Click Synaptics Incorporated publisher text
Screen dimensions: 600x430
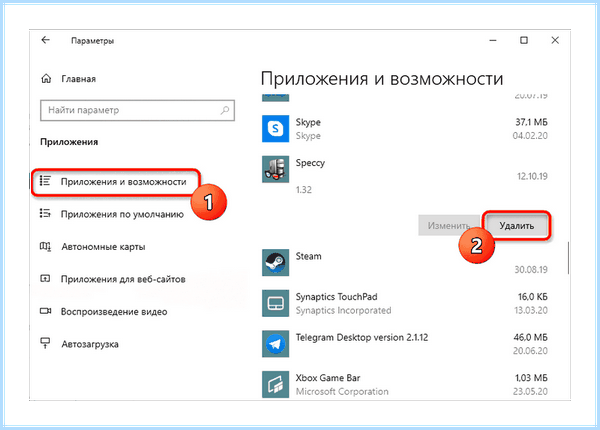pos(343,310)
